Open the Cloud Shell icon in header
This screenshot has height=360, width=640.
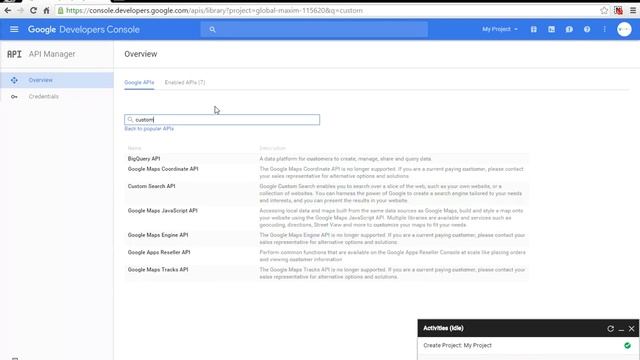pyautogui.click(x=551, y=29)
